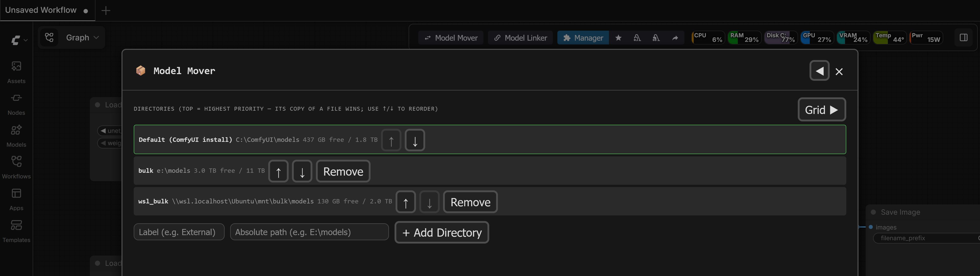Focus the Label input field
Image resolution: width=980 pixels, height=276 pixels.
point(179,232)
